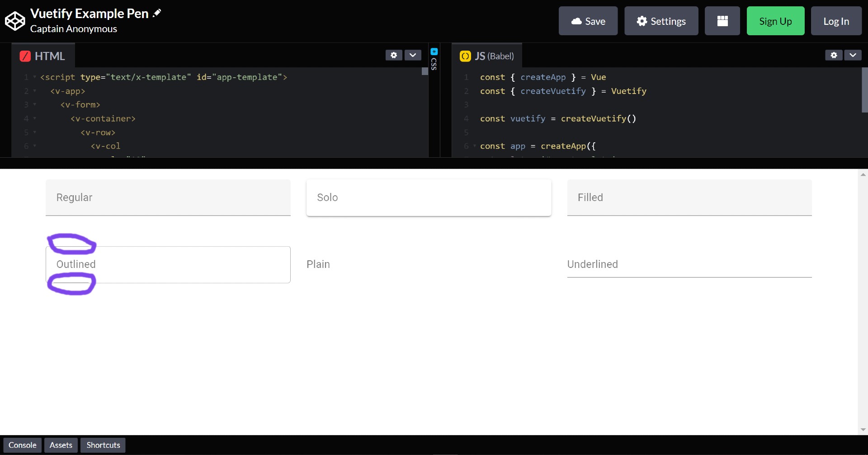Screen dimensions: 868x455
Task: Select the JS (Babel) editor tab
Action: pyautogui.click(x=487, y=56)
